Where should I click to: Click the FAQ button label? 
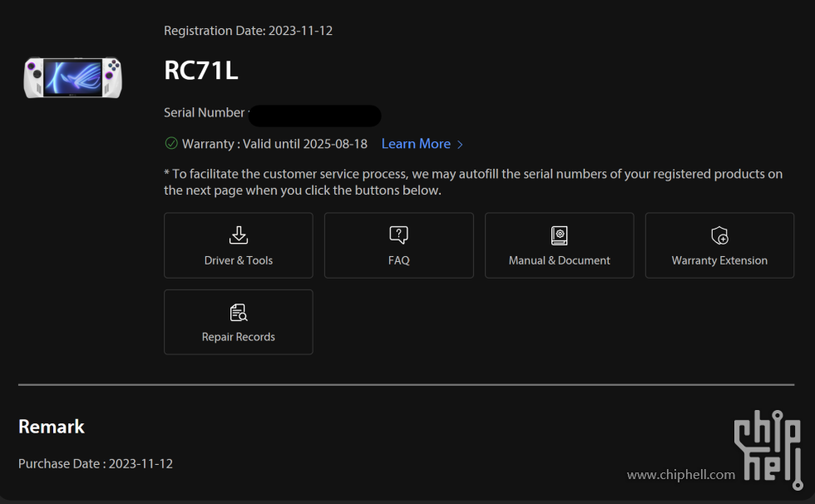click(398, 260)
